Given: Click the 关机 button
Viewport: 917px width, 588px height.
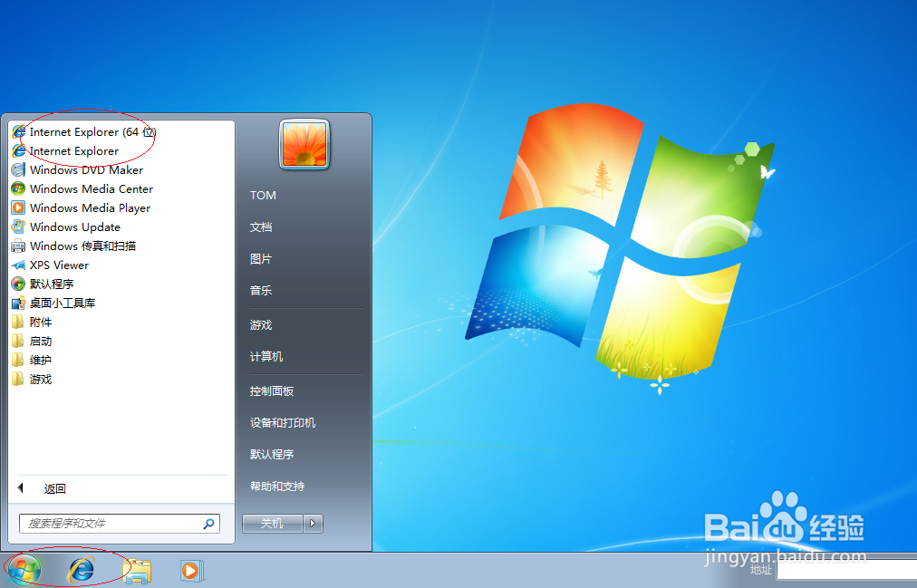Looking at the screenshot, I should (x=271, y=523).
